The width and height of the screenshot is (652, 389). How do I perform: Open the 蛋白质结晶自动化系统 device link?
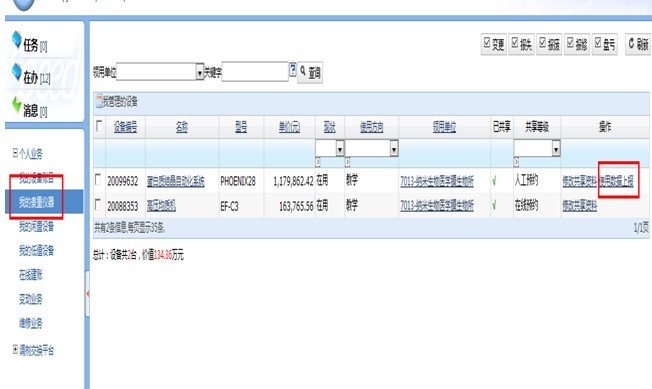pos(175,181)
